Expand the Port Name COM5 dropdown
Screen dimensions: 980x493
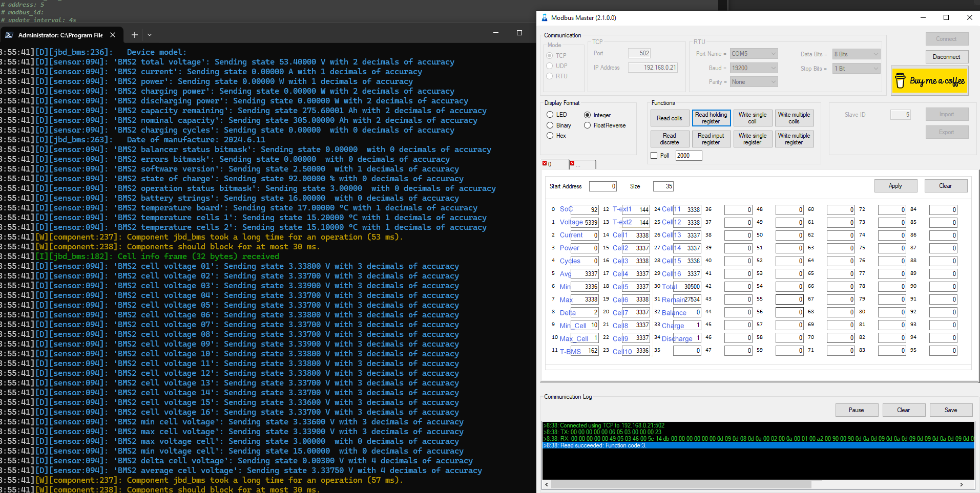coord(773,54)
